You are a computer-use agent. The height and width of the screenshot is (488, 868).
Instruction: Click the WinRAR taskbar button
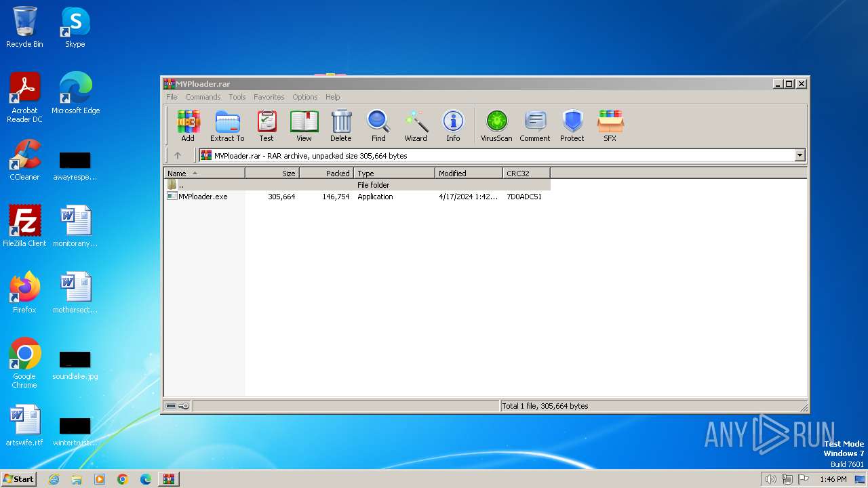169,479
